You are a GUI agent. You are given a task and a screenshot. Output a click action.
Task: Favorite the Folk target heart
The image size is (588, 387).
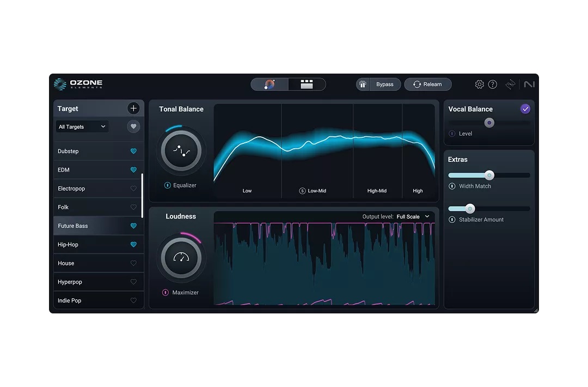pos(133,207)
